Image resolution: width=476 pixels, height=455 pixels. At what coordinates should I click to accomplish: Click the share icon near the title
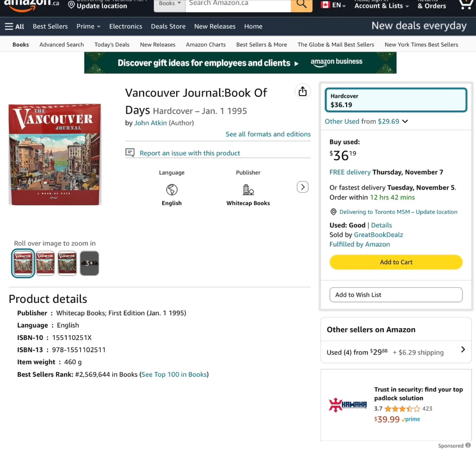tap(302, 91)
